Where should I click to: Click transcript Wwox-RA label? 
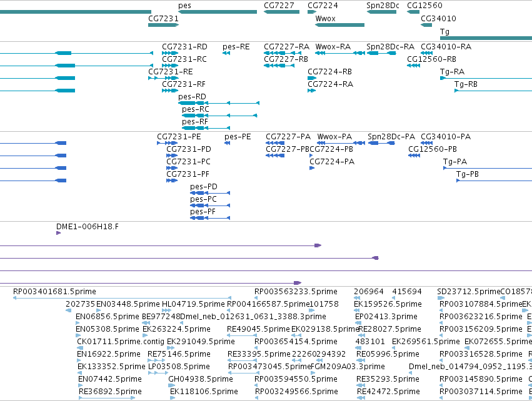click(x=333, y=47)
